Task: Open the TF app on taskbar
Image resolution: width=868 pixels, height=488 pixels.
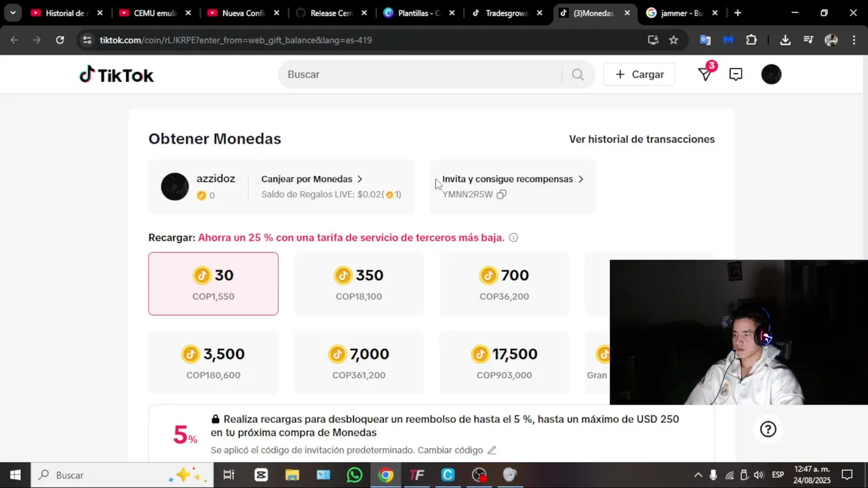Action: coord(417,475)
